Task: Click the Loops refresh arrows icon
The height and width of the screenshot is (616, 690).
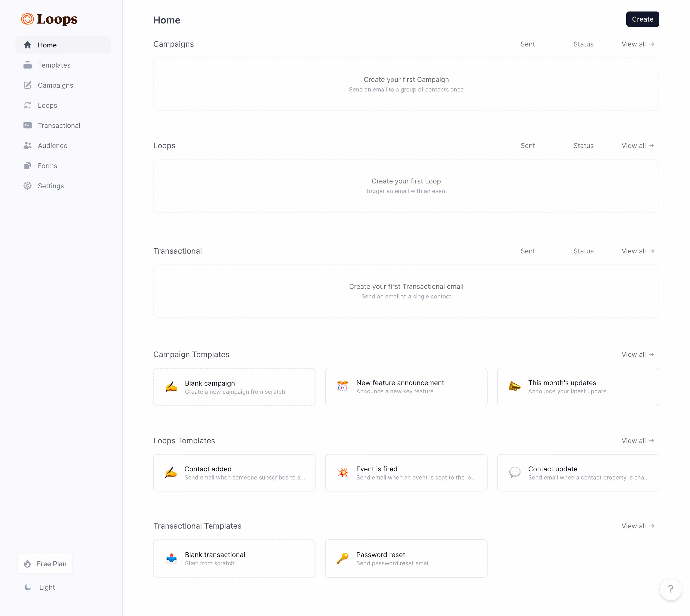Action: coord(27,105)
